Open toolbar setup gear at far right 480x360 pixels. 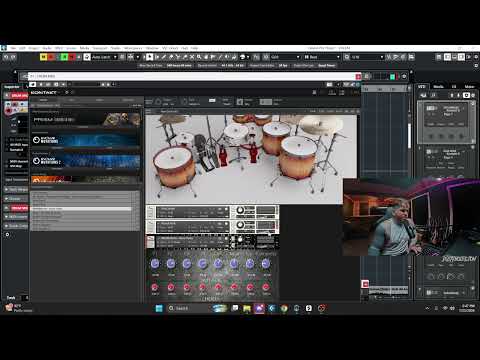[476, 57]
